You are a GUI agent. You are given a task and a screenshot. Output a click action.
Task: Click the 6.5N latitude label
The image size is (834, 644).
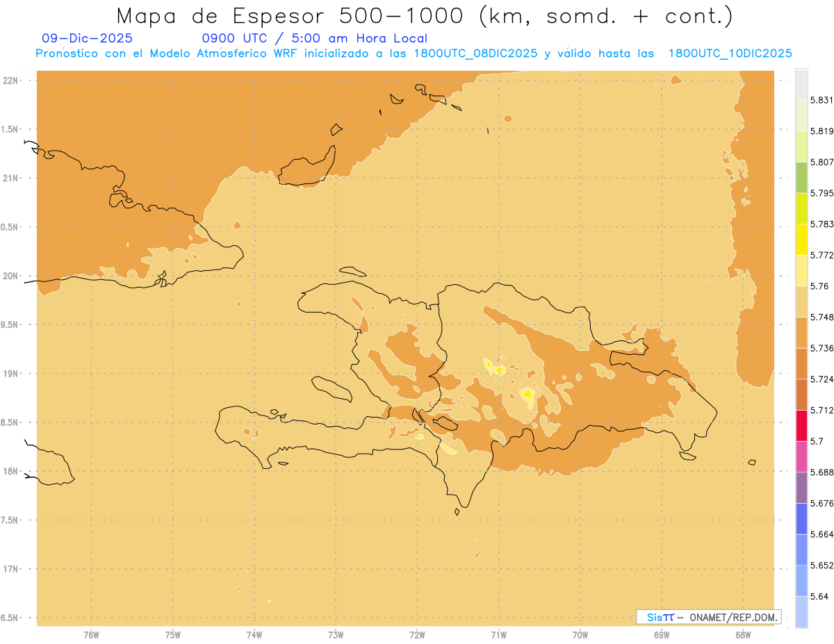point(10,618)
